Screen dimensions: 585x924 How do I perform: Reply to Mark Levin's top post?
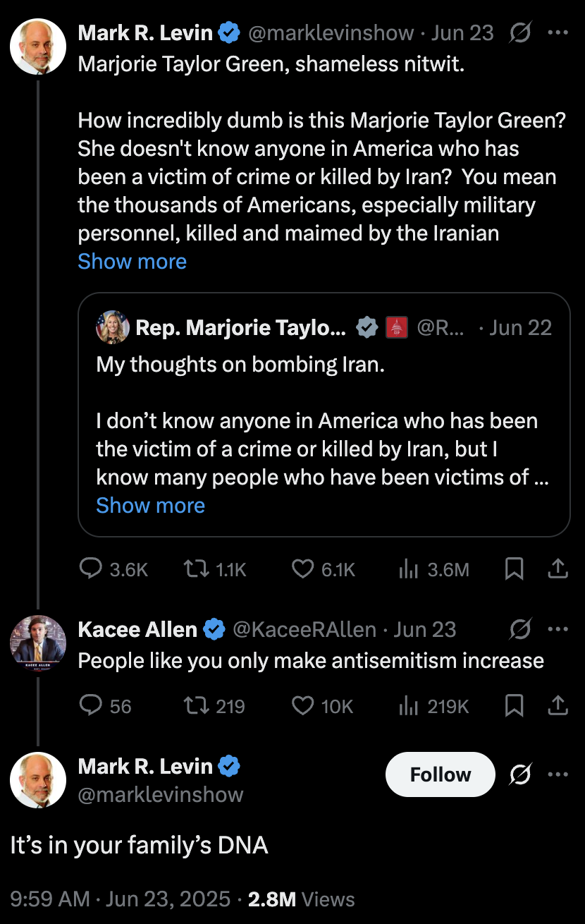[92, 569]
